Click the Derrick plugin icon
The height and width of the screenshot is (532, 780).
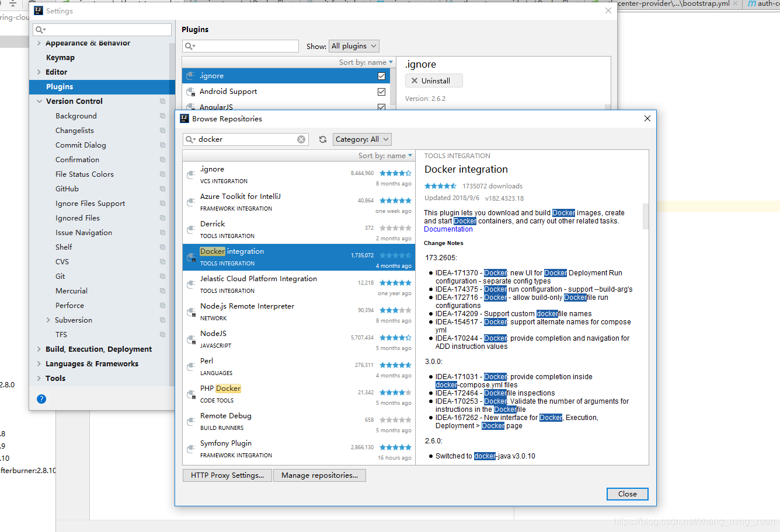pos(191,230)
